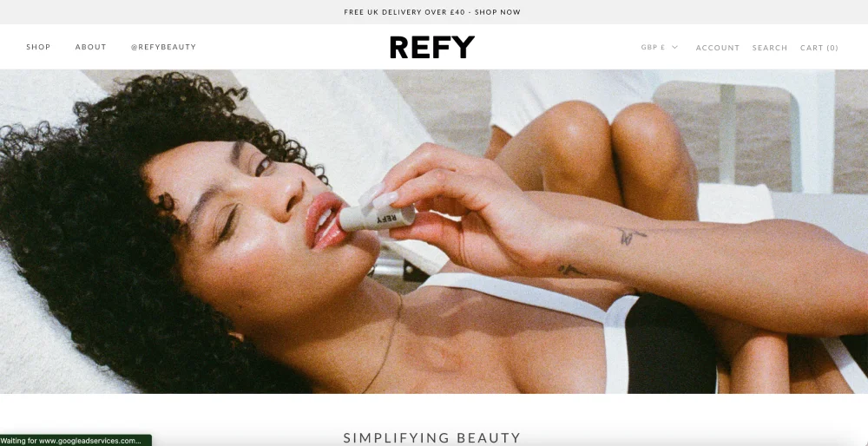Viewport: 868px width, 446px height.
Task: Click SHOP NOW in the top banner
Action: point(497,12)
